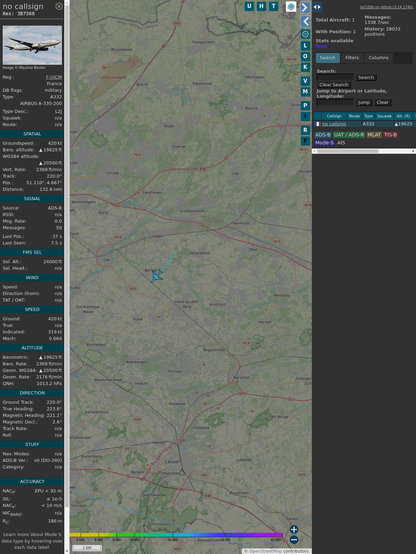This screenshot has height=554, width=416.
Task: Toggle the I button on the map
Action: (305, 116)
